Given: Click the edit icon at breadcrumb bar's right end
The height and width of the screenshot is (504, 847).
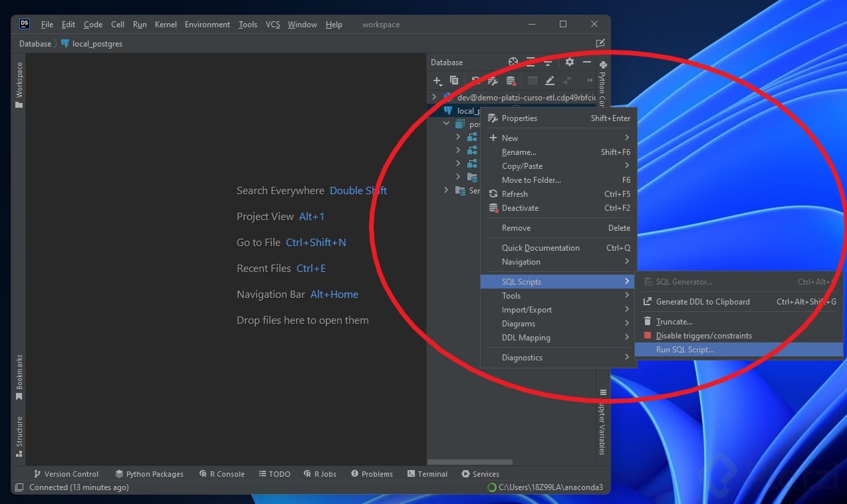Looking at the screenshot, I should coord(600,43).
